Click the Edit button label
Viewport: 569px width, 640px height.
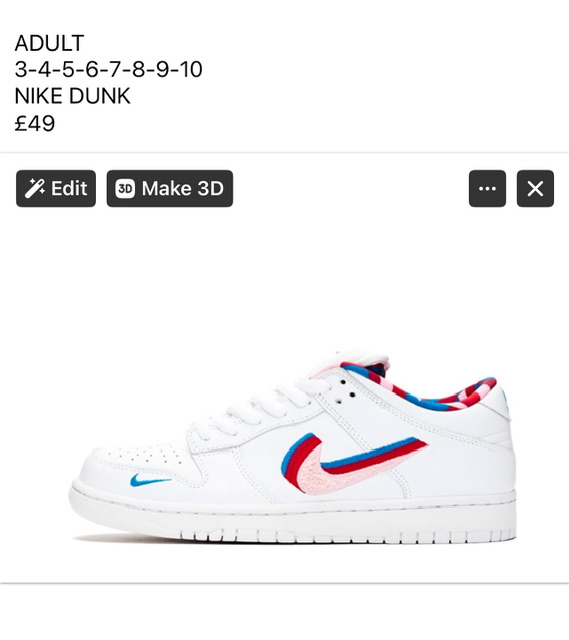coord(69,189)
